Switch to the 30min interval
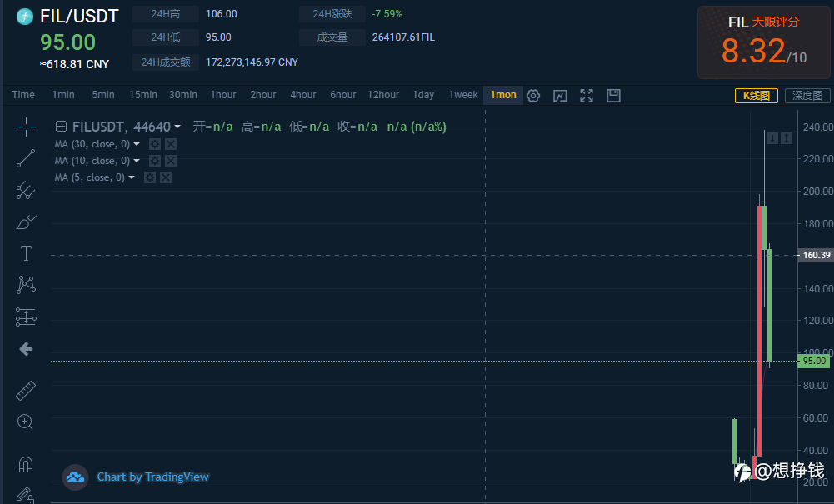This screenshot has width=834, height=504. click(183, 95)
